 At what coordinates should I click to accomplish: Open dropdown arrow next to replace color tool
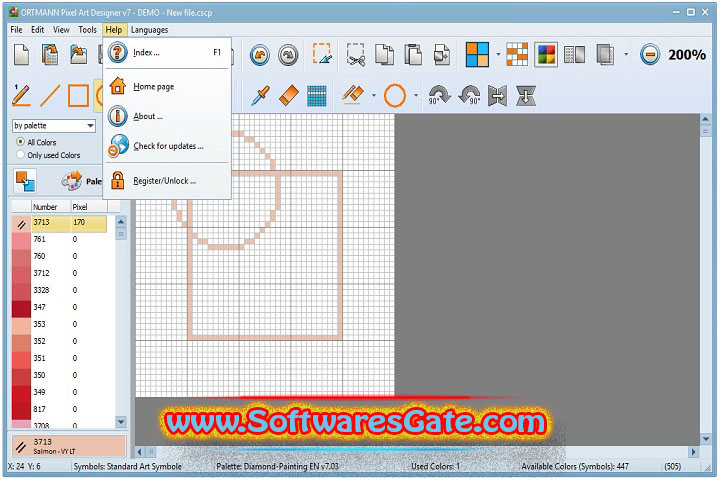click(374, 96)
